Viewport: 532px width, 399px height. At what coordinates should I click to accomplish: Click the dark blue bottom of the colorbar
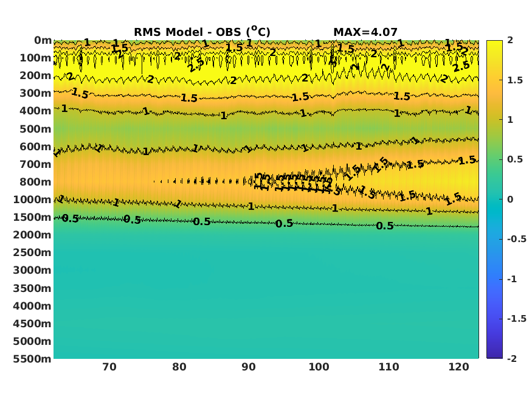click(x=494, y=353)
